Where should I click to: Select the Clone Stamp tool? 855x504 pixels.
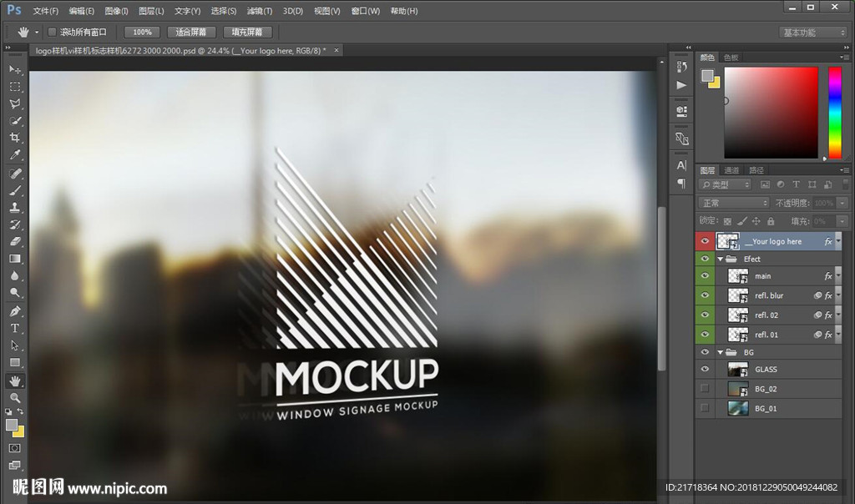tap(15, 207)
